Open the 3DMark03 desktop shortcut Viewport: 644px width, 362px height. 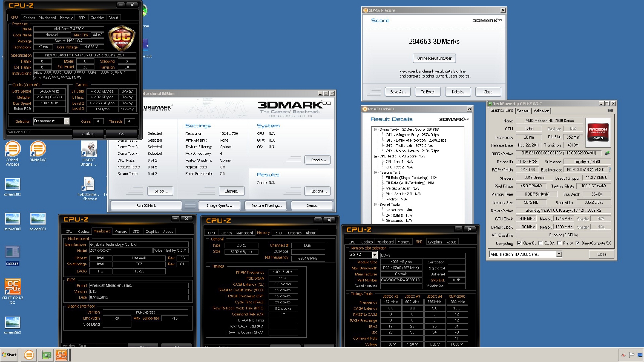click(x=38, y=152)
